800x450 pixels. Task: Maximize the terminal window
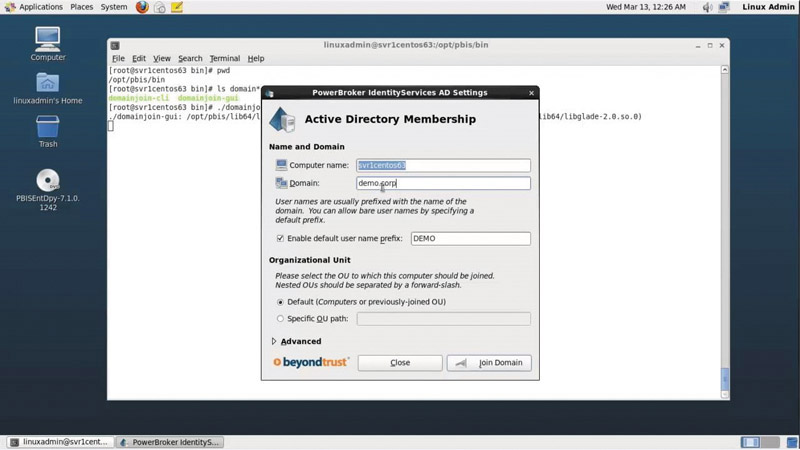click(x=710, y=45)
